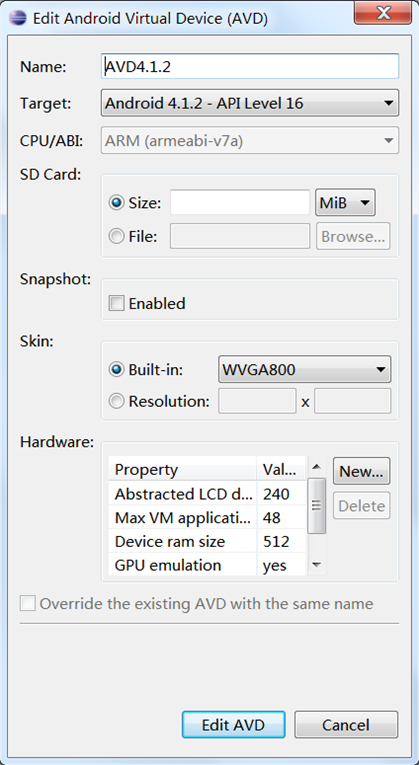Select the Built-in skin radio button
The image size is (419, 765).
point(118,369)
